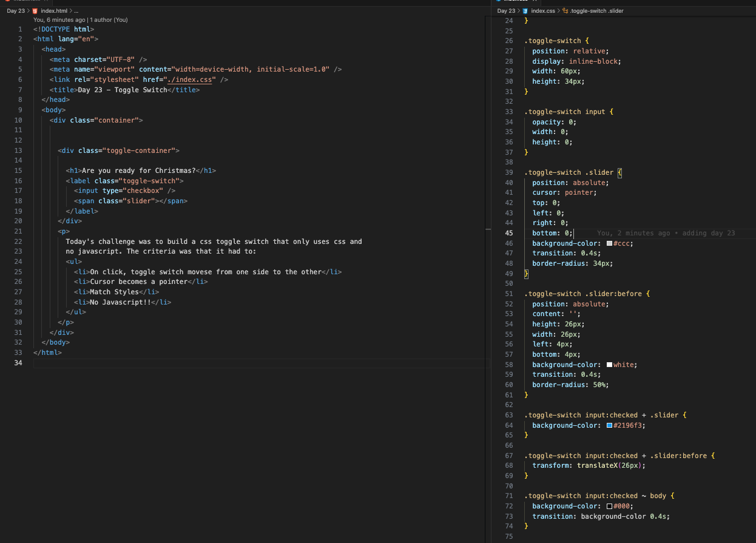The image size is (756, 543).
Task: Click the orange symbol icon before .toggle-switch .slider
Action: click(565, 11)
